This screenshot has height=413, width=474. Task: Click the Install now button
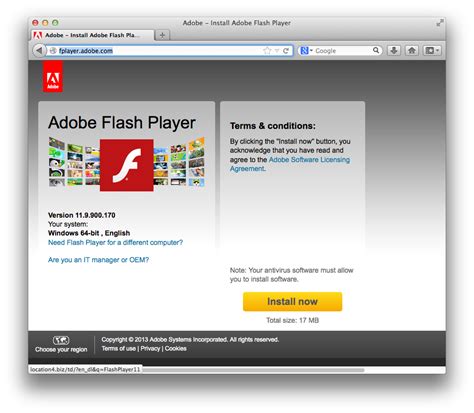point(292,302)
